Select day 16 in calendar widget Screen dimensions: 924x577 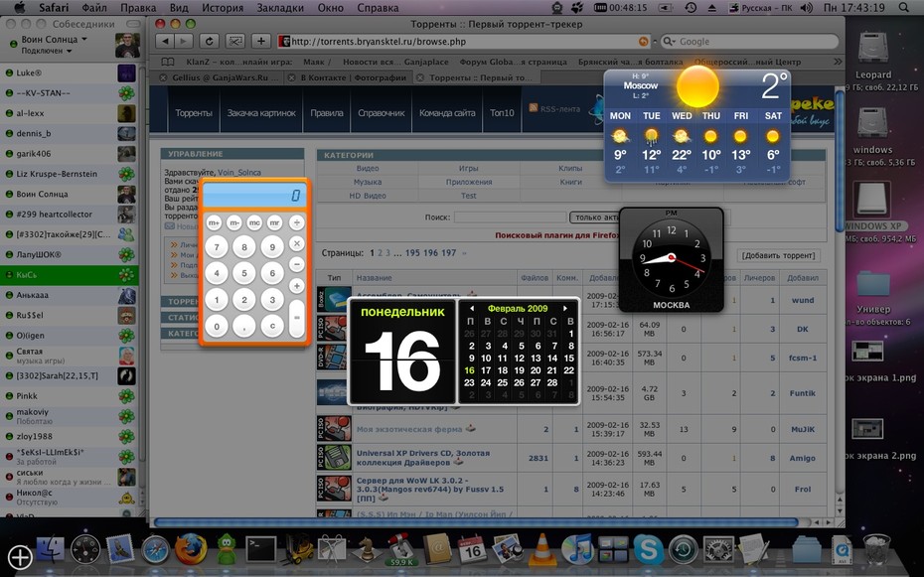tap(469, 370)
